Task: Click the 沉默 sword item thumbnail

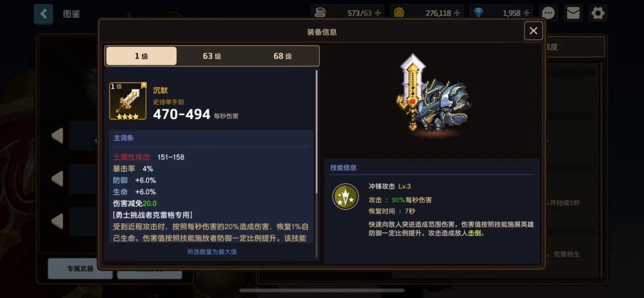Action: 128,101
